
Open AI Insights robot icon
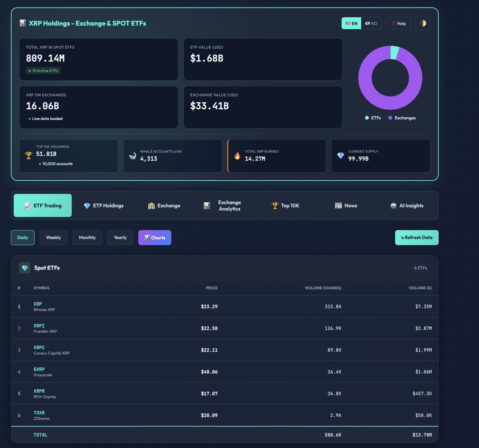tap(393, 205)
